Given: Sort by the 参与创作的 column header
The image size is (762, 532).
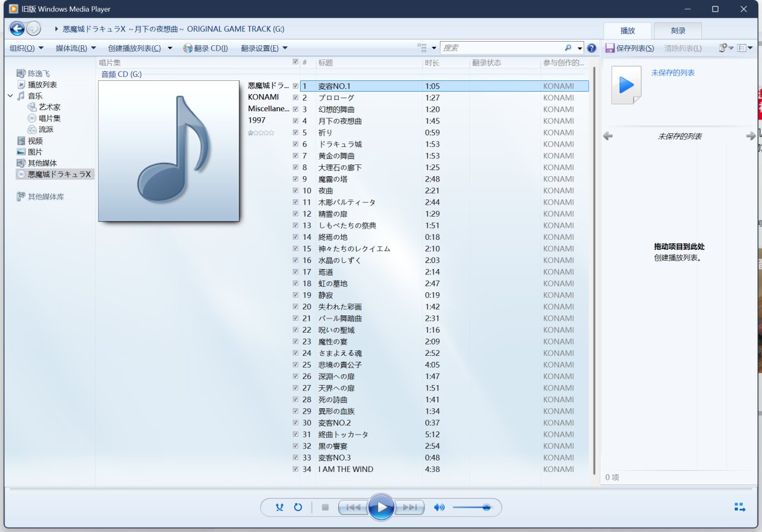Looking at the screenshot, I should 564,62.
